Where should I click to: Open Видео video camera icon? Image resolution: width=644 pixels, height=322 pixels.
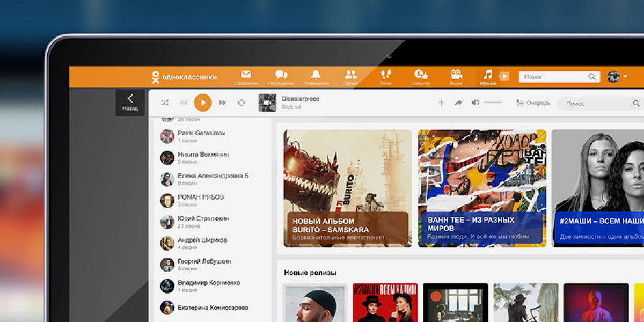tap(456, 75)
